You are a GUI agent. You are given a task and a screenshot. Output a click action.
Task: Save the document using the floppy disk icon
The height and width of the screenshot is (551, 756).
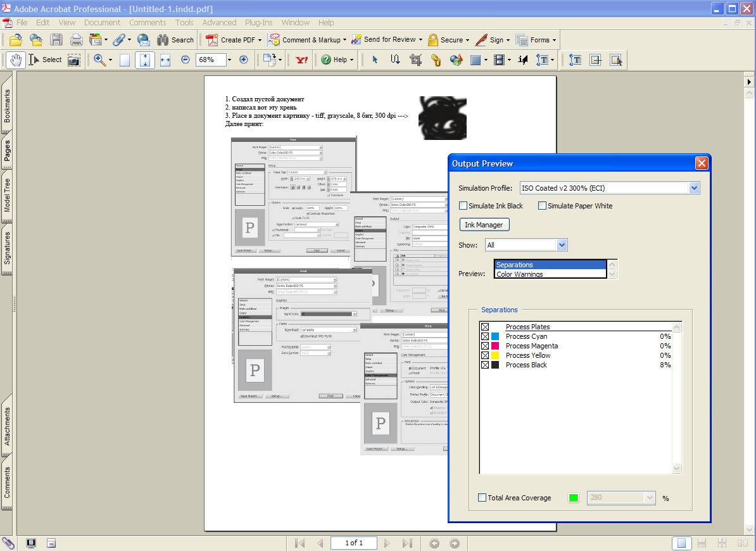coord(56,40)
